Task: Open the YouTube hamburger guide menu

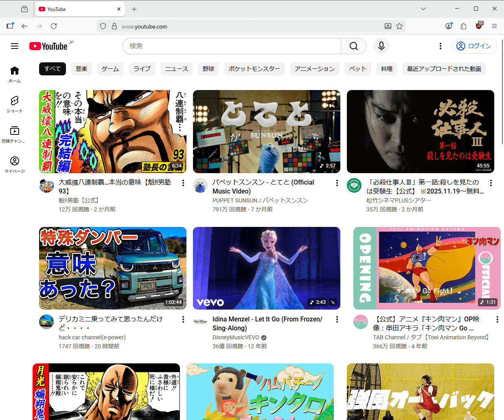Action: (x=15, y=46)
